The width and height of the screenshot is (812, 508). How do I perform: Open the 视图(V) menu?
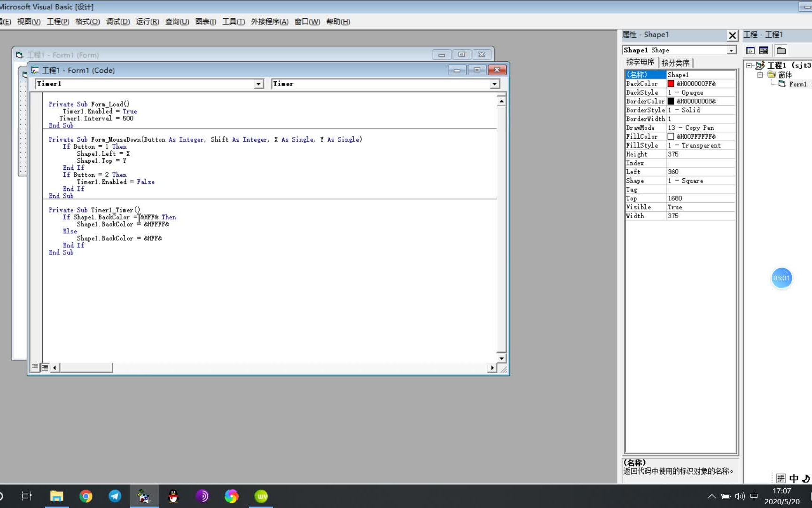(x=29, y=22)
